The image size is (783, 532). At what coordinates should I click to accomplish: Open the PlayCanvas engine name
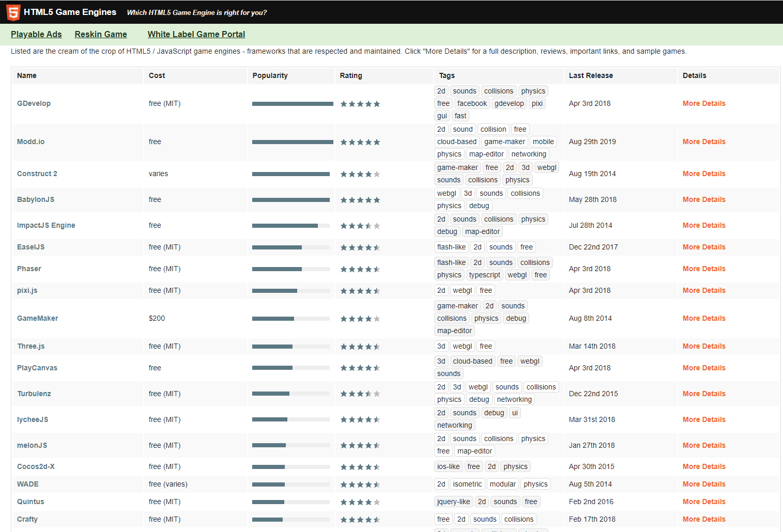tap(37, 368)
